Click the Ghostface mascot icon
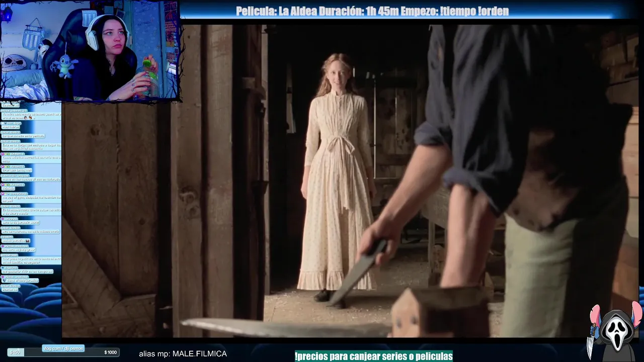The height and width of the screenshot is (362, 644). 616,332
